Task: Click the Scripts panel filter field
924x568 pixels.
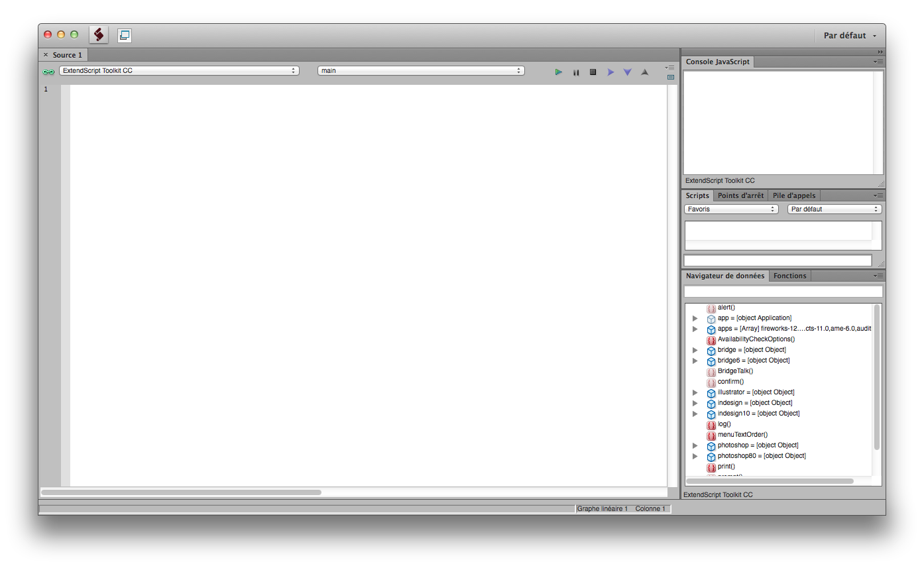Action: [778, 260]
